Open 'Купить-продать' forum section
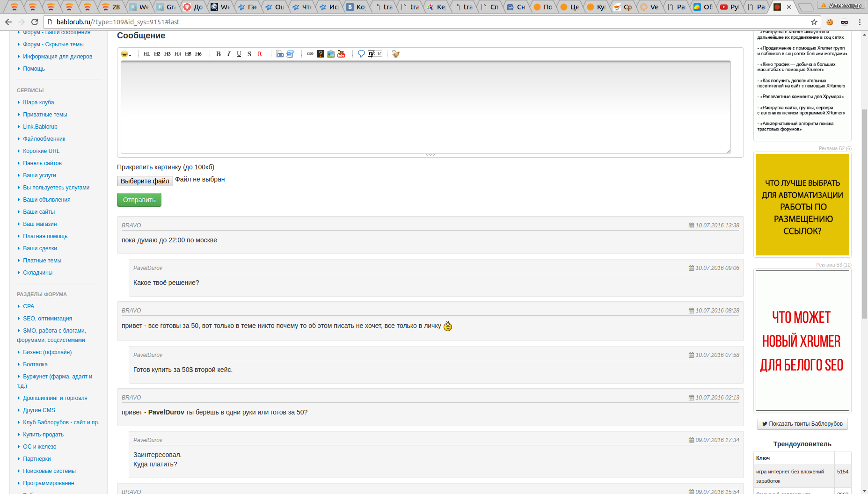868x494 pixels. pyautogui.click(x=43, y=435)
